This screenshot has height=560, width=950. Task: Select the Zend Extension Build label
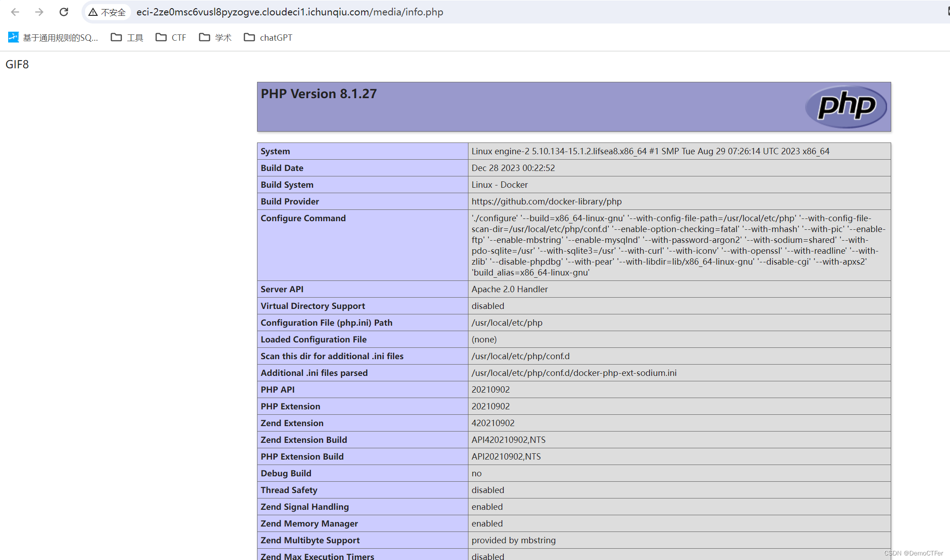(304, 440)
